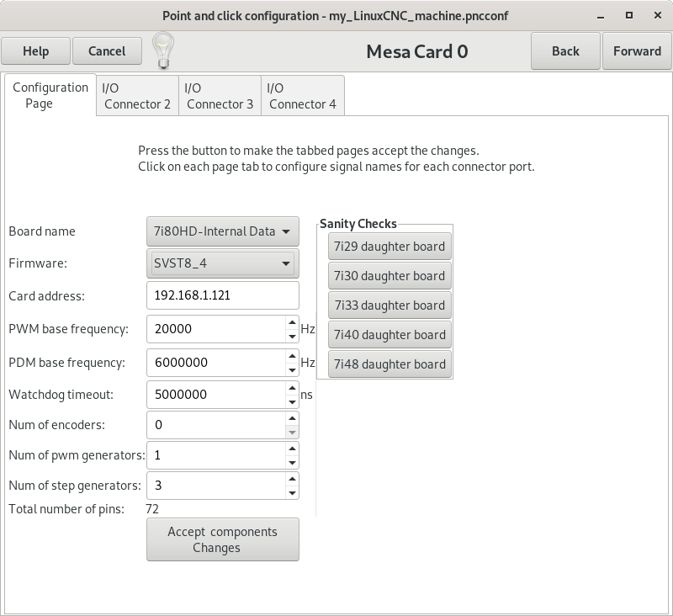Close the pncconf window

[x=658, y=15]
